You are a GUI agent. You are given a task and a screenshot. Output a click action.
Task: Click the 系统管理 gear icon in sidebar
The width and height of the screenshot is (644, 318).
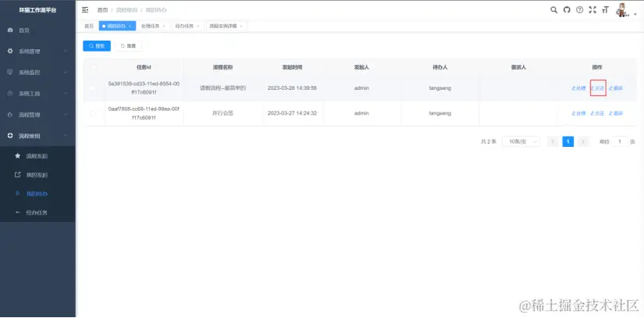10,52
